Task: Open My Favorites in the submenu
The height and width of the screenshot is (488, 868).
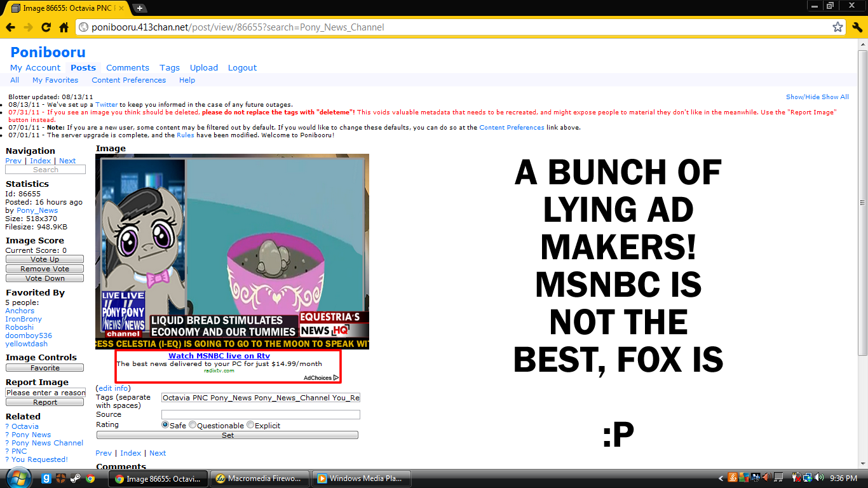Action: [x=55, y=80]
